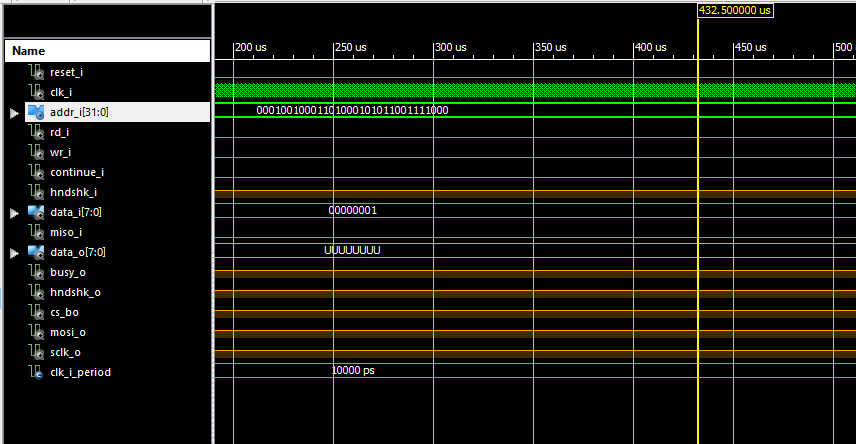This screenshot has height=444, width=856.
Task: Click the wr_i signal icon
Action: pyautogui.click(x=36, y=152)
